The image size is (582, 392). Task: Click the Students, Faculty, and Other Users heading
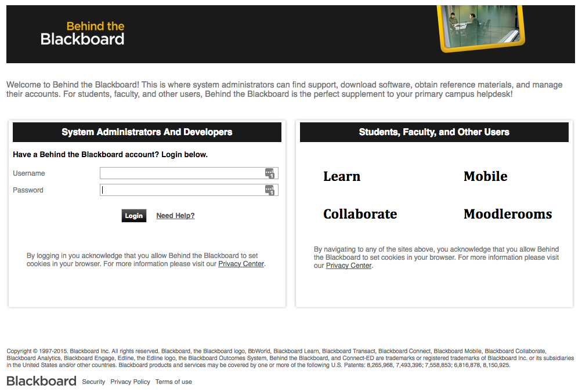pos(434,132)
